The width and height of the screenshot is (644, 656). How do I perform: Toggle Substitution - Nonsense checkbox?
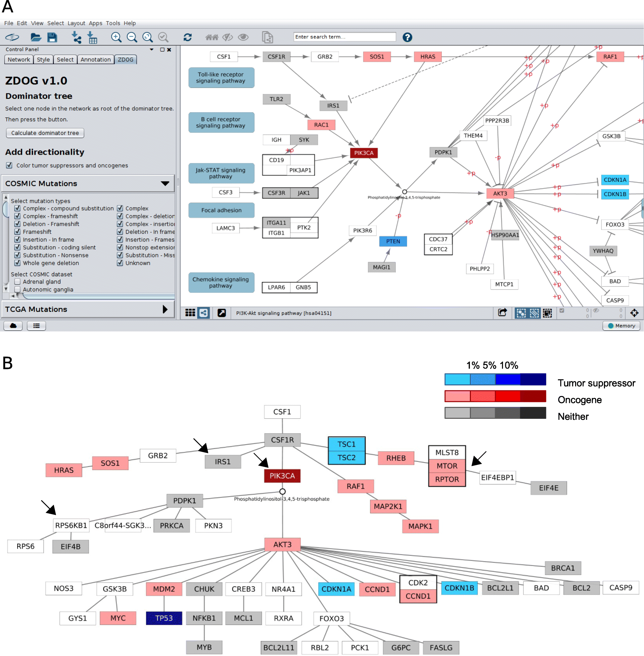point(18,255)
